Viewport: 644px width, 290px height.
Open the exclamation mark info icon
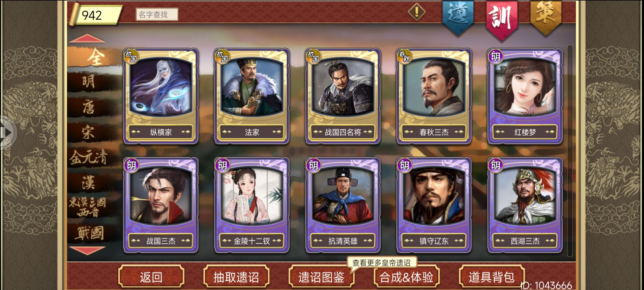(x=416, y=12)
